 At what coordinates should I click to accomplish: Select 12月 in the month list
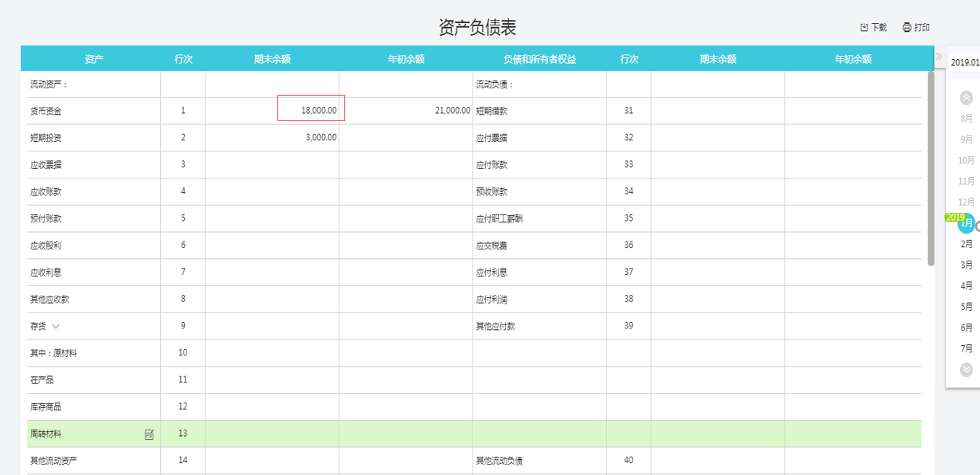[x=966, y=202]
